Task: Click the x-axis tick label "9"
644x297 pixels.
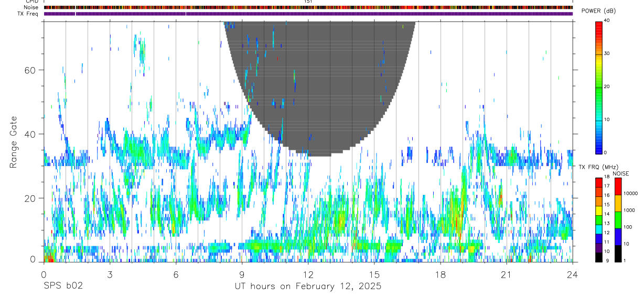Action: click(x=242, y=274)
